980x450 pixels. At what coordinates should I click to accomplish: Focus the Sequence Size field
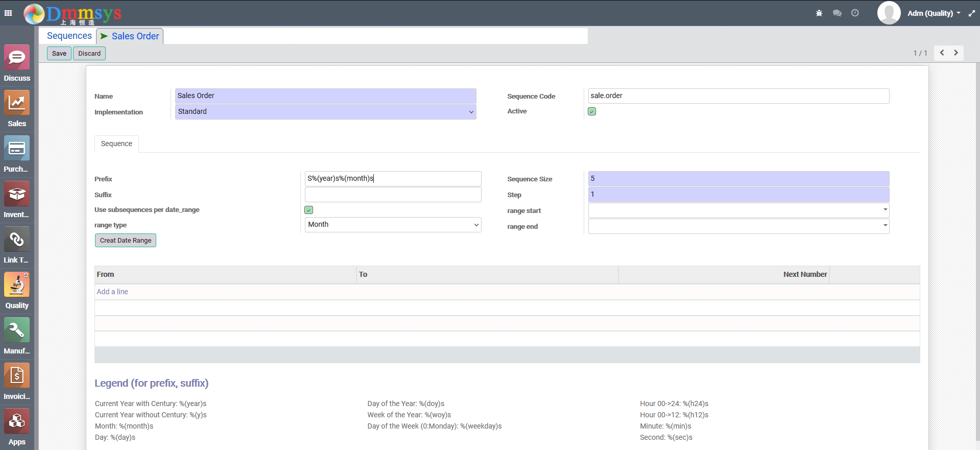[x=738, y=179]
